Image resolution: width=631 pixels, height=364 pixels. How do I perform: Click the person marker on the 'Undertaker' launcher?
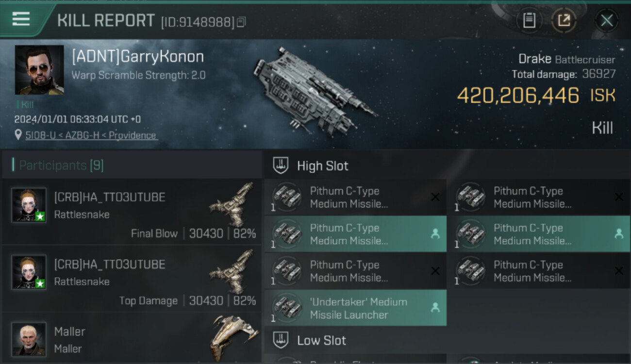(x=435, y=308)
